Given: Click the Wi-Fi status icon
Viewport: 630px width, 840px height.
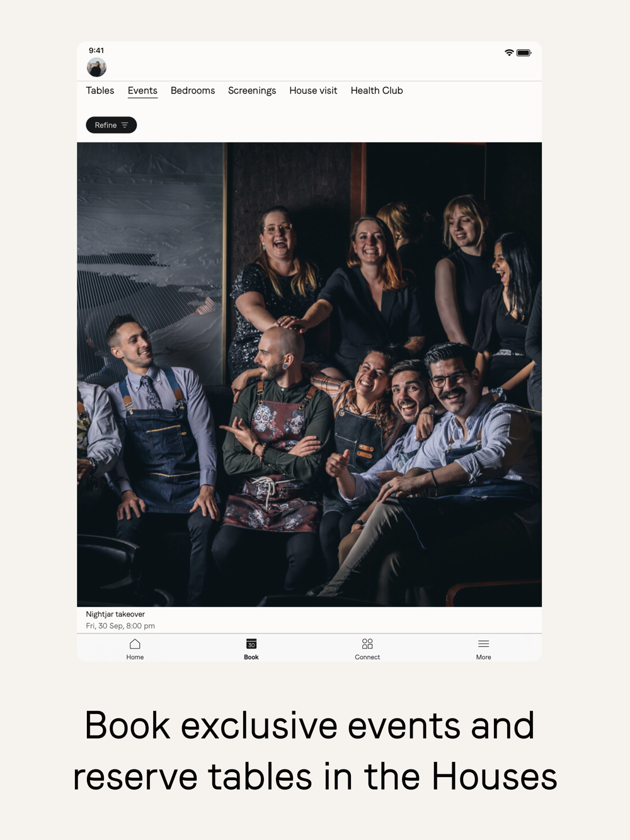Looking at the screenshot, I should [509, 53].
